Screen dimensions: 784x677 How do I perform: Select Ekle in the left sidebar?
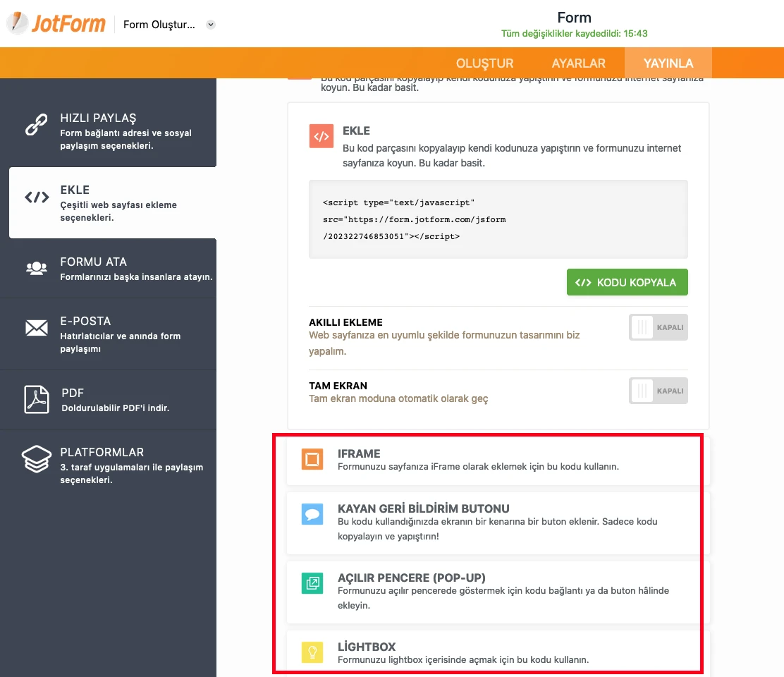(x=113, y=203)
